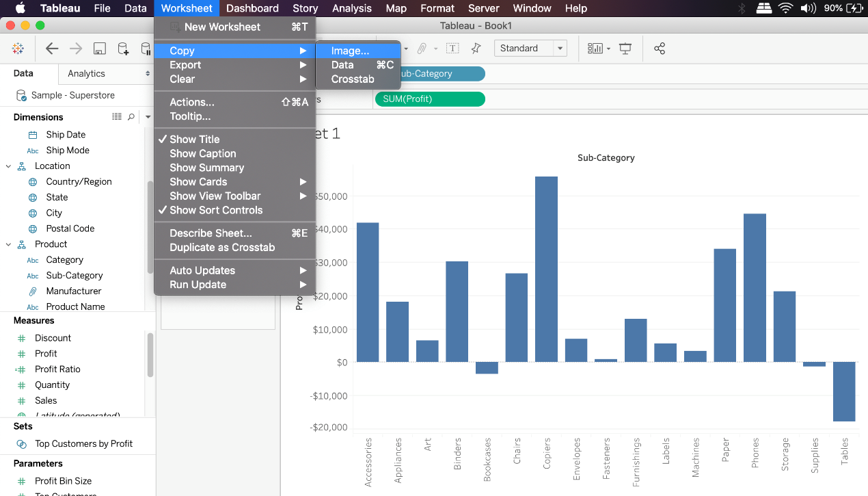
Task: Click the Tableau start page logo icon
Action: [18, 49]
